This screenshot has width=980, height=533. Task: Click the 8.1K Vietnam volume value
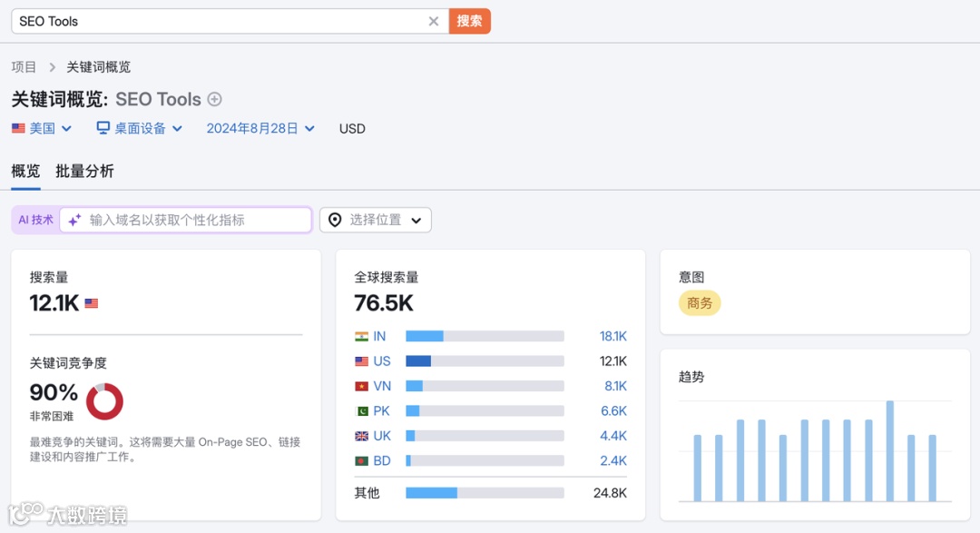[615, 387]
